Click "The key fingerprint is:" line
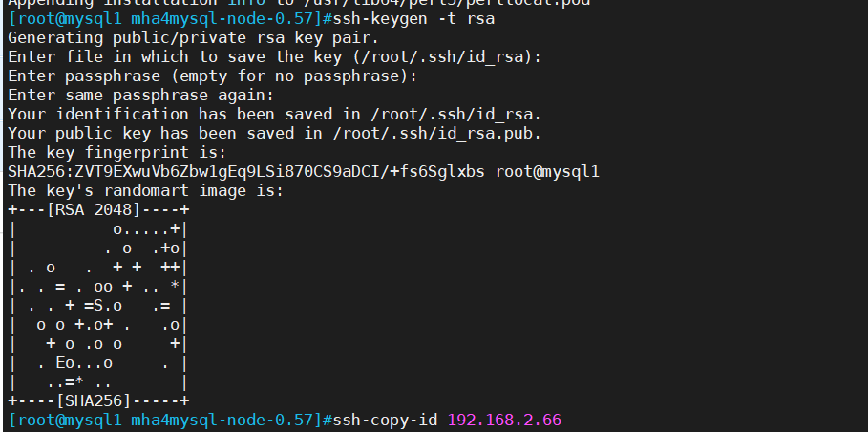The image size is (868, 432). click(117, 152)
